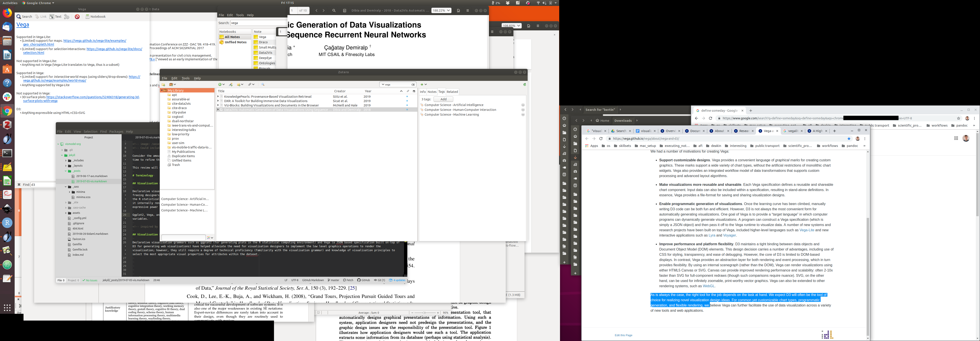Screen dimensions: 980x341
Task: Remove the Machine Learning tag with minus
Action: [x=523, y=114]
